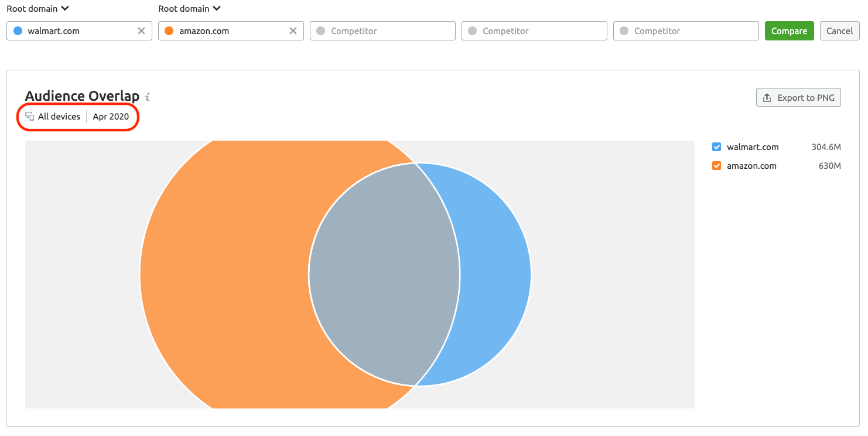This screenshot has height=436, width=868.
Task: Click the first empty Competitor field
Action: (382, 31)
